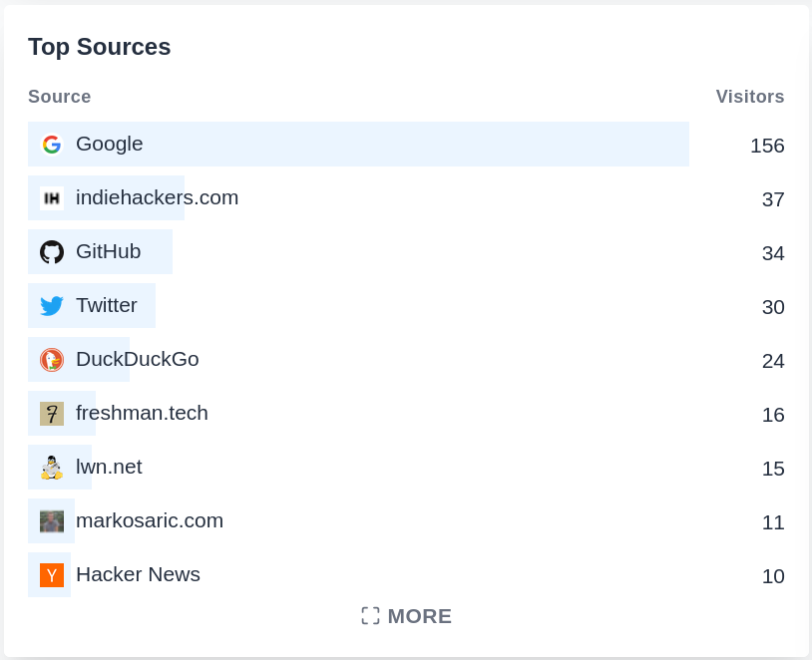This screenshot has height=660, width=812.
Task: Click the Hacker News source entry
Action: [138, 574]
